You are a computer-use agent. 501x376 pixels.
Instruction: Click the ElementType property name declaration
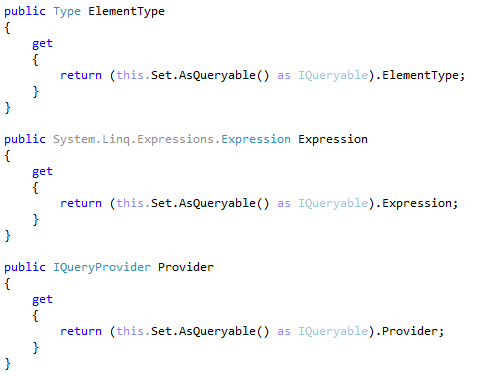pos(126,12)
